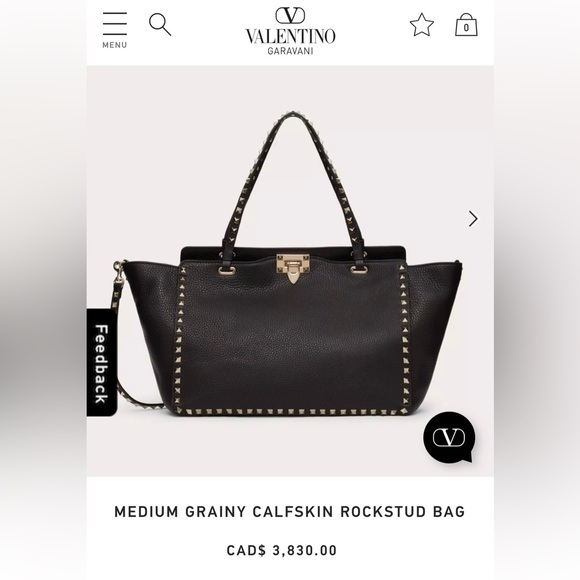Click the bottom row of gold studs

point(292,411)
